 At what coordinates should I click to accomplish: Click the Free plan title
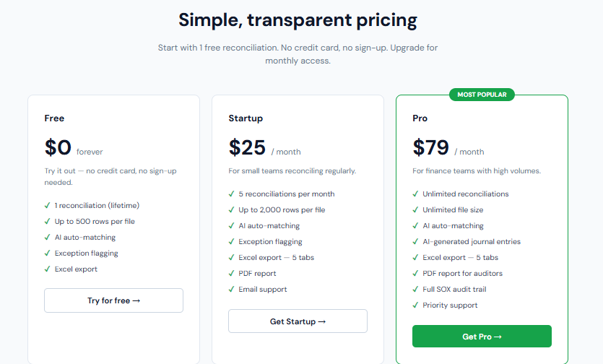tap(54, 118)
